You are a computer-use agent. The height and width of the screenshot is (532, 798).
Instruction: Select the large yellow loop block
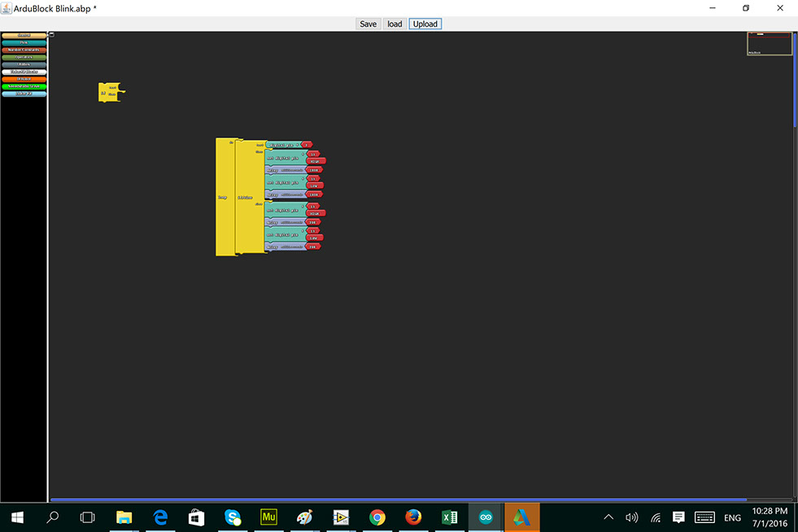coord(225,197)
